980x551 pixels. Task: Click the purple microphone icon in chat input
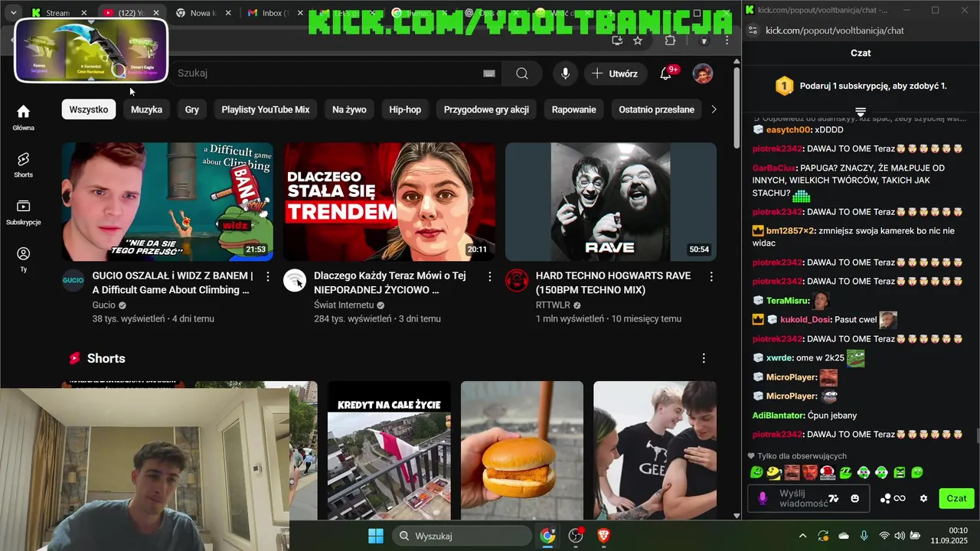(763, 498)
